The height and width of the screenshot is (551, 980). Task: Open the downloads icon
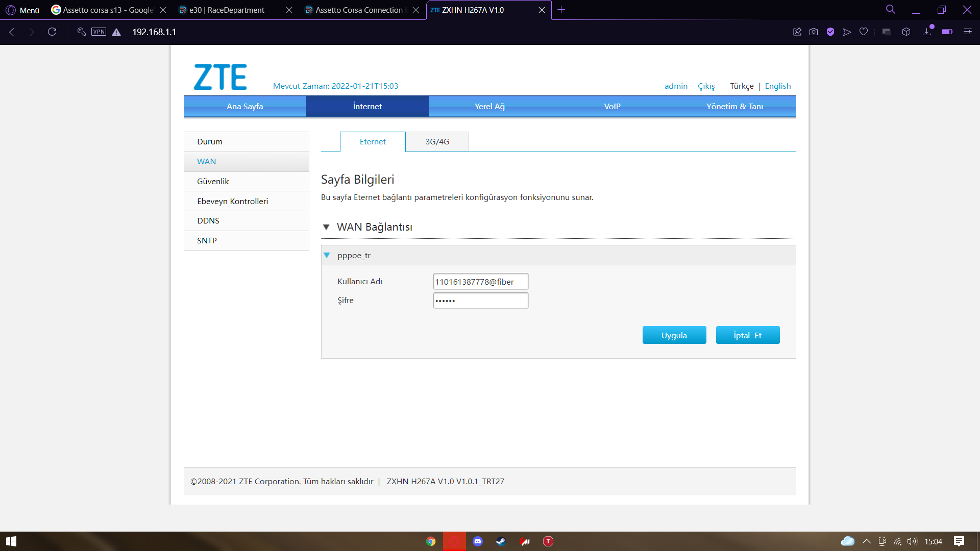click(927, 32)
